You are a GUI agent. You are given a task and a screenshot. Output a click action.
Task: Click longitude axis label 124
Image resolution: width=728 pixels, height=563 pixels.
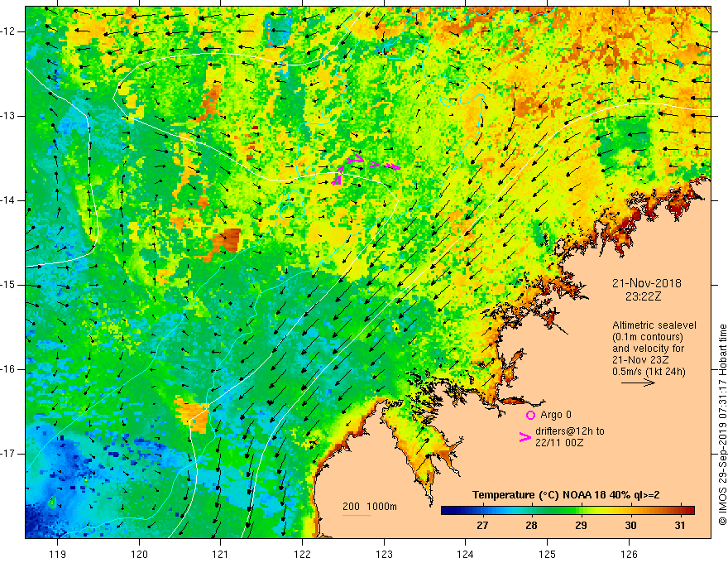[x=465, y=554]
